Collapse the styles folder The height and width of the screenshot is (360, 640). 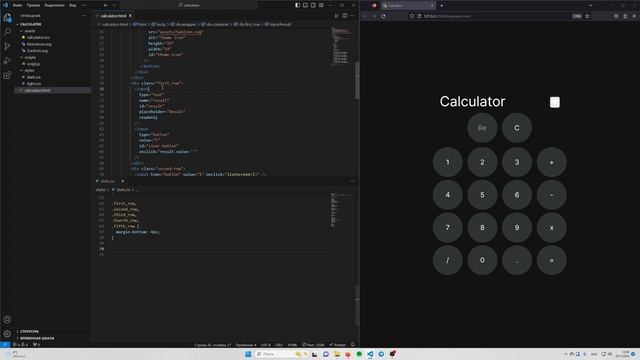pyautogui.click(x=29, y=70)
